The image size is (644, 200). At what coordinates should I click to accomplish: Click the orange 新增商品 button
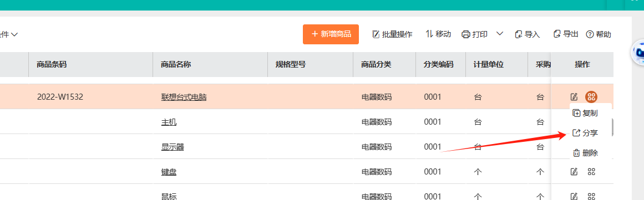pyautogui.click(x=331, y=34)
